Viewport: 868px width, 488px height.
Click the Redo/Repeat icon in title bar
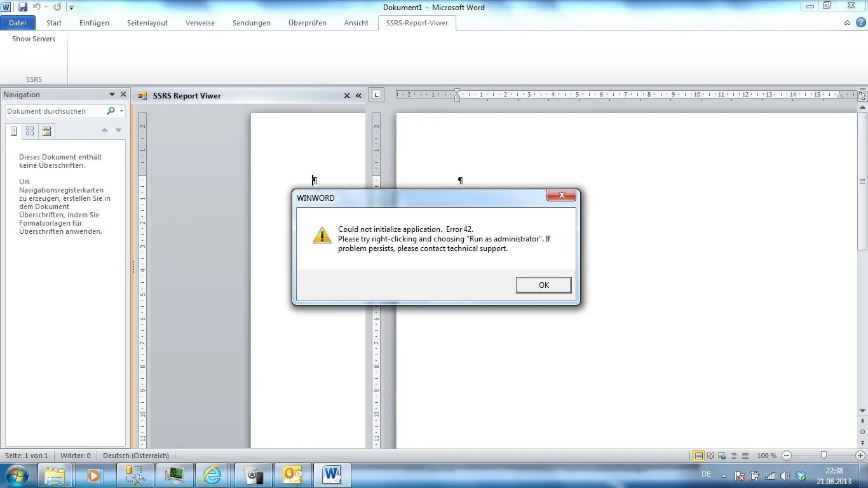57,7
